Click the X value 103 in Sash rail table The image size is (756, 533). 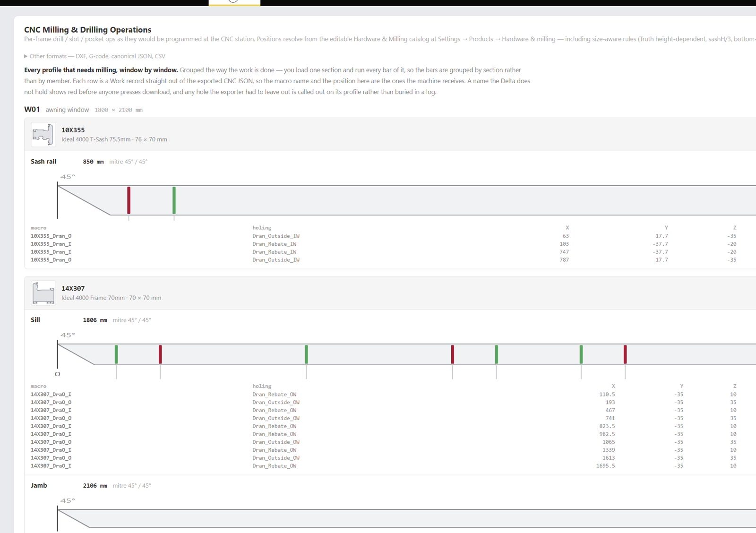pos(564,244)
